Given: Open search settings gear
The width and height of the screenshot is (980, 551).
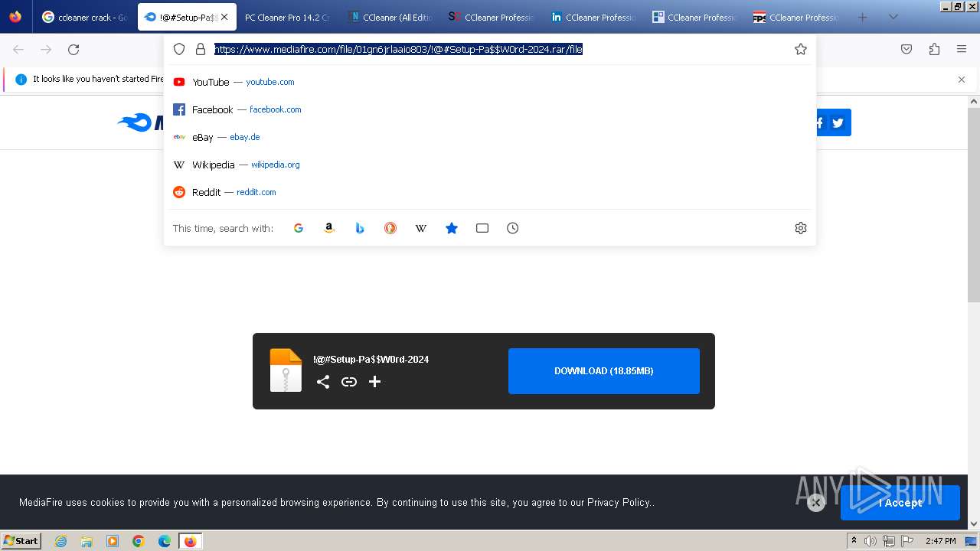Looking at the screenshot, I should 801,228.
